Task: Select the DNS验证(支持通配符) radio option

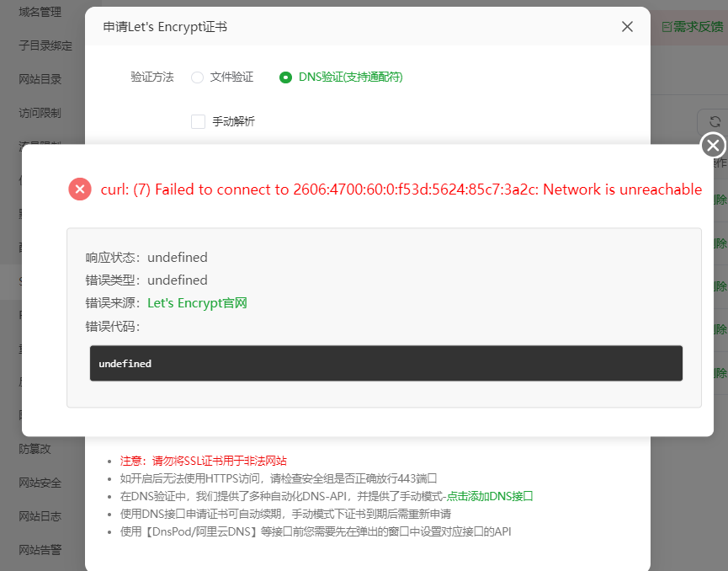Action: [x=341, y=77]
